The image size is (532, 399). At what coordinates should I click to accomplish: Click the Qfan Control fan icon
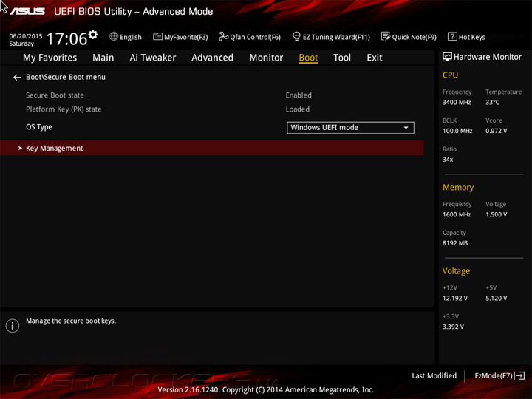pos(223,36)
